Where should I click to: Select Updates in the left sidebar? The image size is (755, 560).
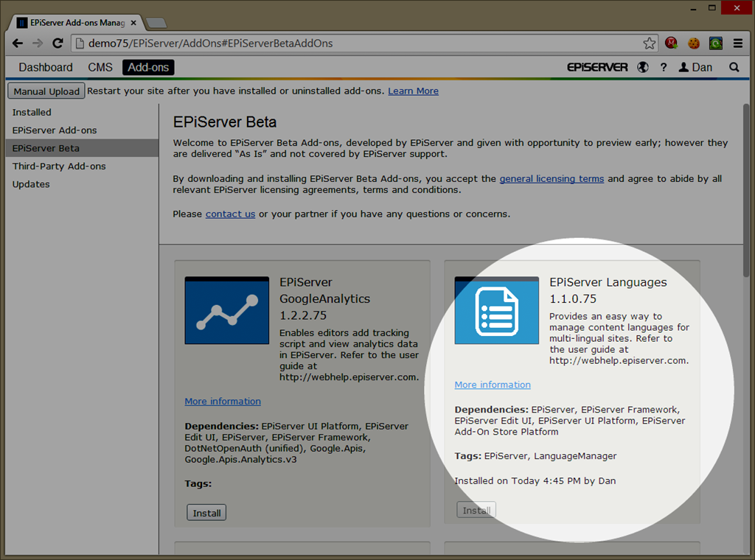coord(31,184)
